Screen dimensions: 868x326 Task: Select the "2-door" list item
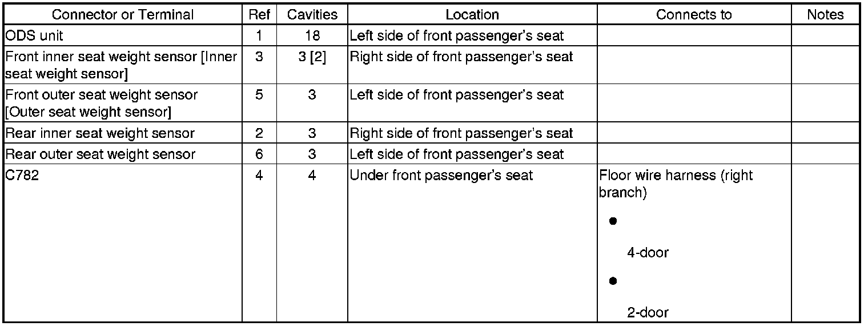648,312
